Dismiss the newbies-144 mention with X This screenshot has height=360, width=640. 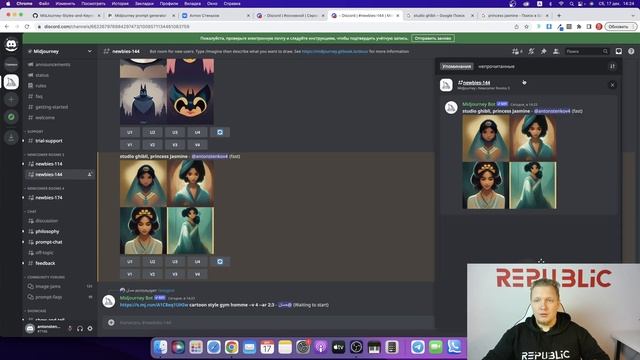612,85
